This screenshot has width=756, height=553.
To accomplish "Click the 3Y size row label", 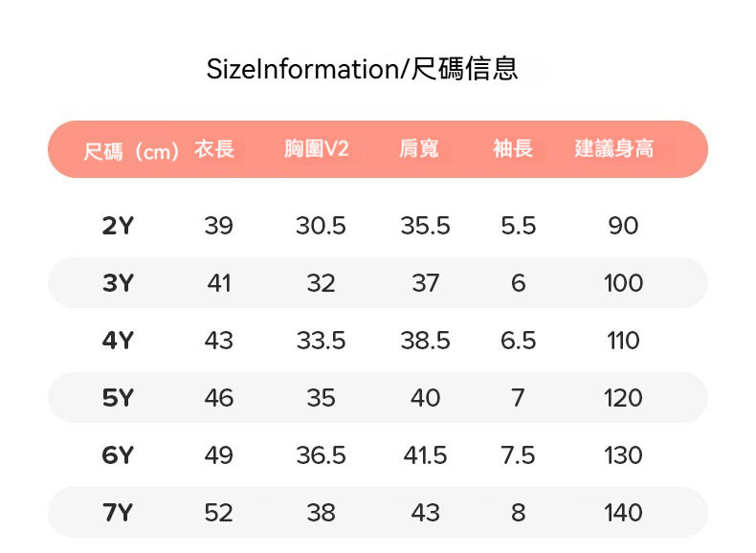I will click(118, 283).
